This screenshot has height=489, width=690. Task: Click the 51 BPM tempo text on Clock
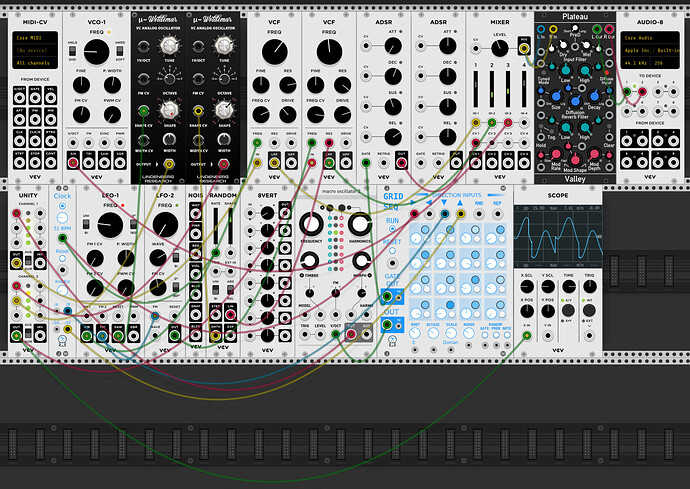point(62,228)
